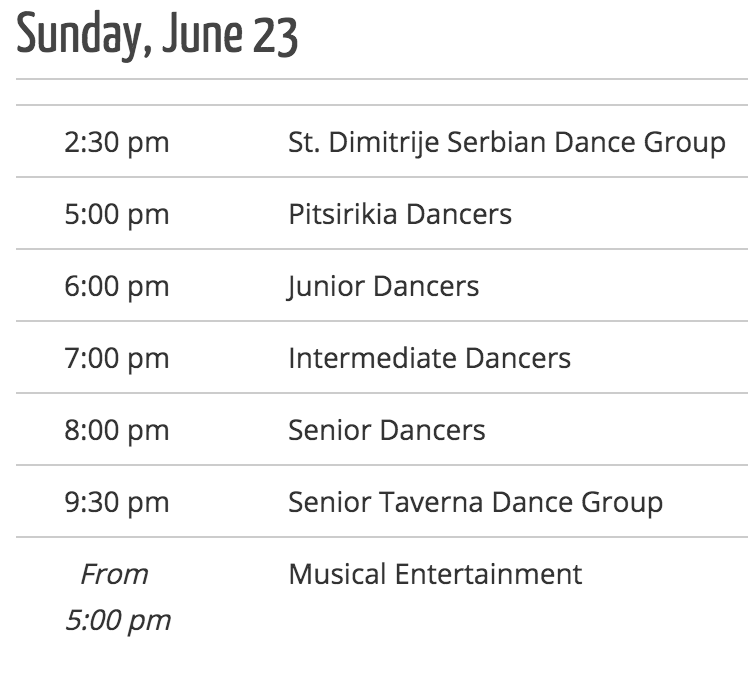Select the italic 5:00 pm time
This screenshot has width=748, height=676.
pos(118,620)
